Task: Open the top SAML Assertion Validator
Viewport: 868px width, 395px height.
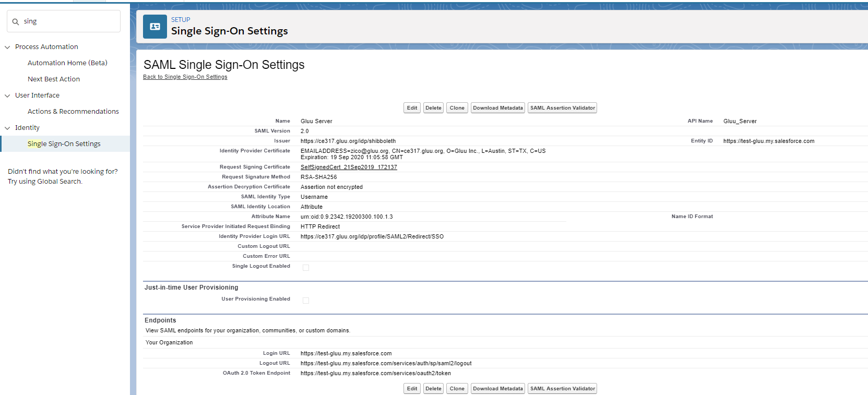Action: pyautogui.click(x=562, y=108)
